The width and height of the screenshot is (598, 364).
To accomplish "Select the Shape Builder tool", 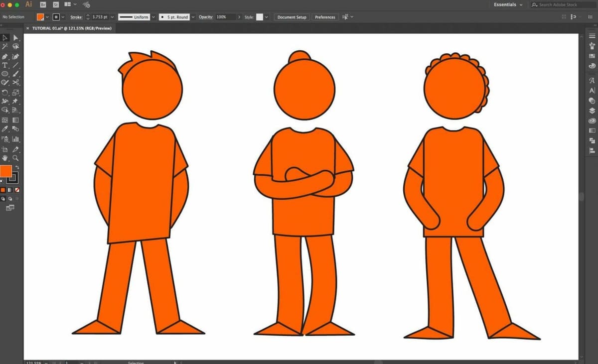I will (x=5, y=110).
